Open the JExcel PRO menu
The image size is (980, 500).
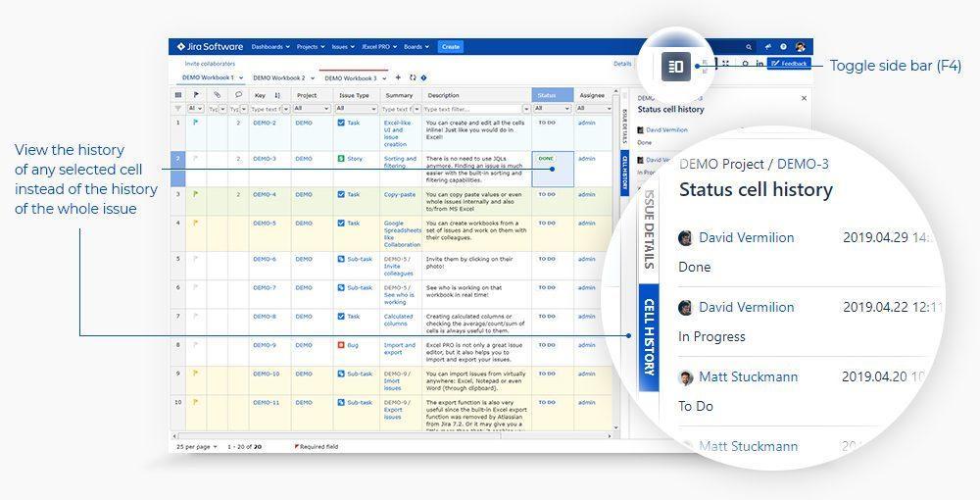pyautogui.click(x=378, y=47)
